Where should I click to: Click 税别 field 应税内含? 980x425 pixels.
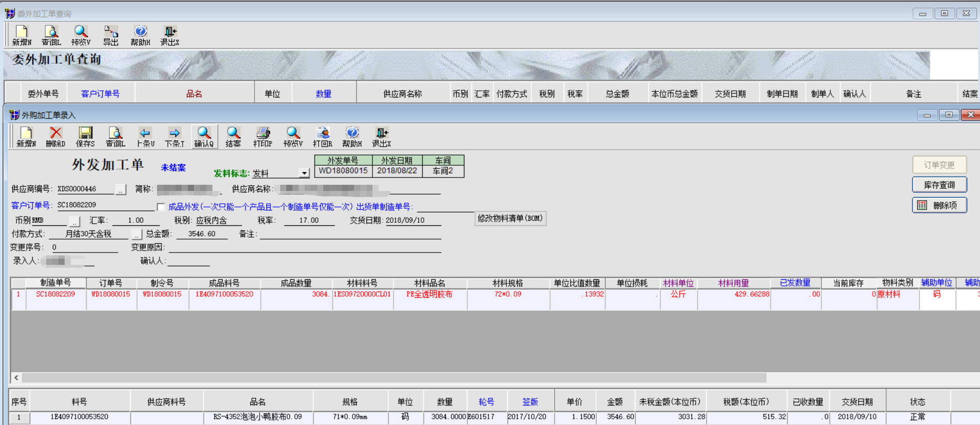pos(219,221)
